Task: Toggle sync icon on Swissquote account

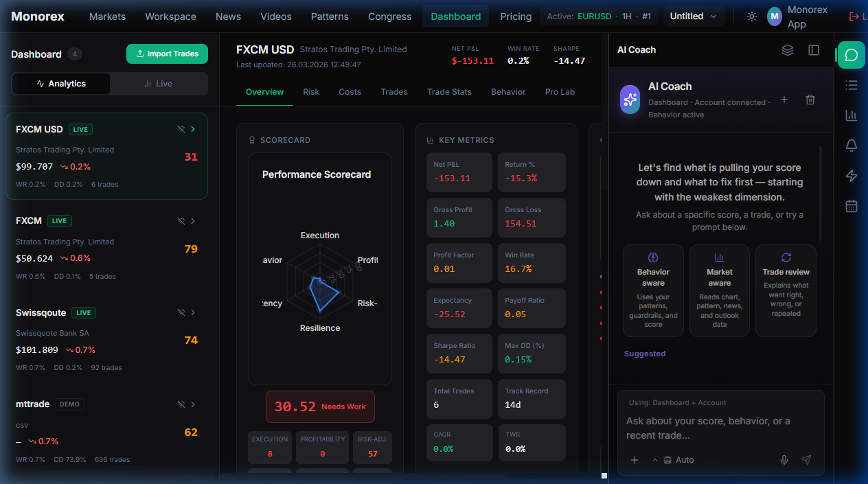Action: [x=181, y=312]
